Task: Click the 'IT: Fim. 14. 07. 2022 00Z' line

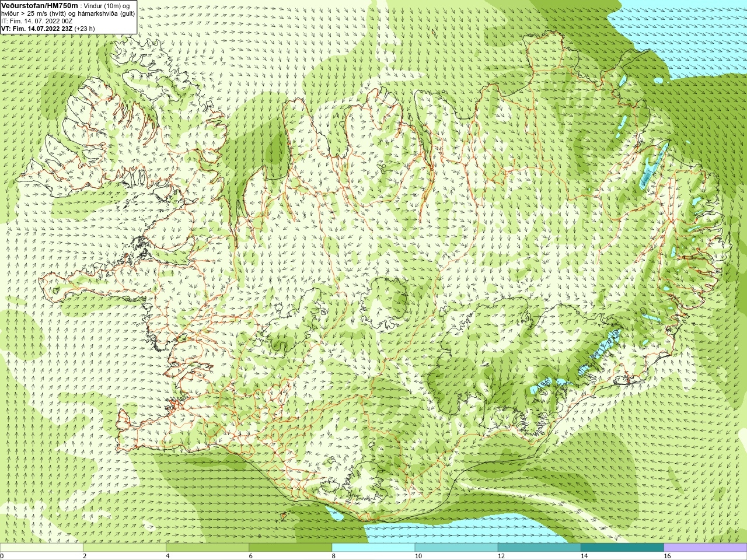Action: pos(37,21)
